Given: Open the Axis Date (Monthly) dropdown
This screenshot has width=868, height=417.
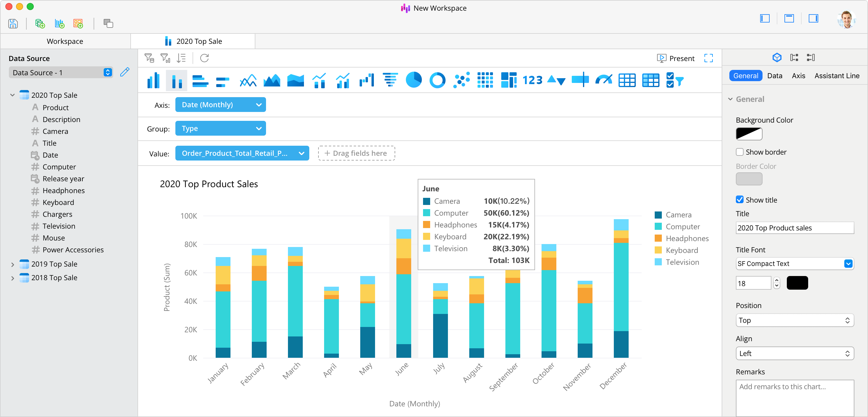Looking at the screenshot, I should (x=220, y=105).
